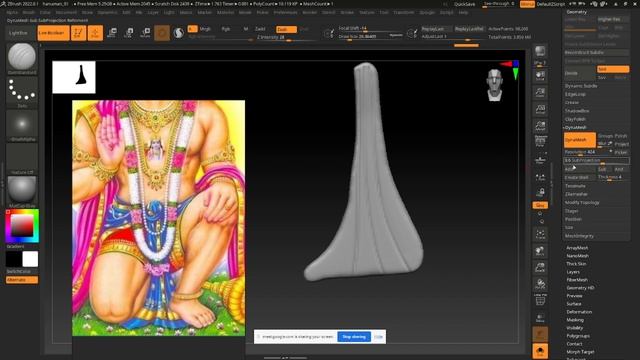This screenshot has height=360, width=640.
Task: Open the BrushAlpha selector
Action: point(22,124)
